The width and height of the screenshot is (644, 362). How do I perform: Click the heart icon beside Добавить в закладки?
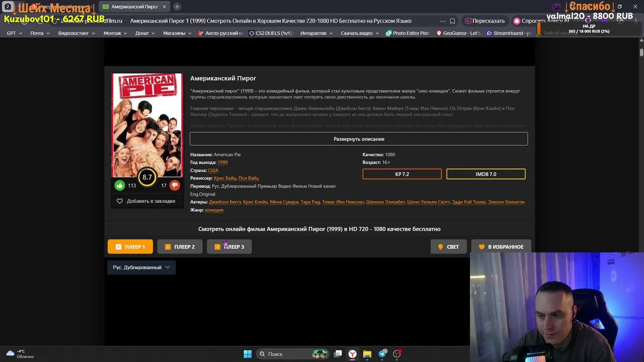tap(120, 201)
